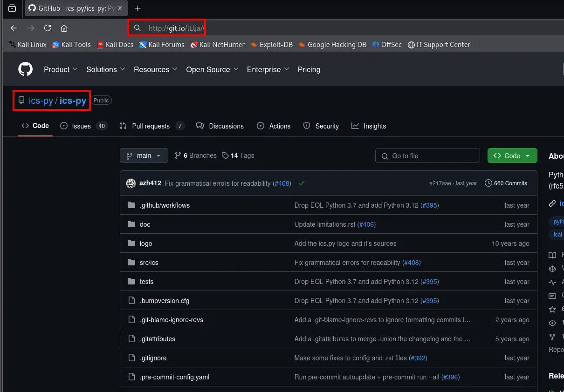
Task: Open the browser home page icon
Action: click(x=64, y=28)
